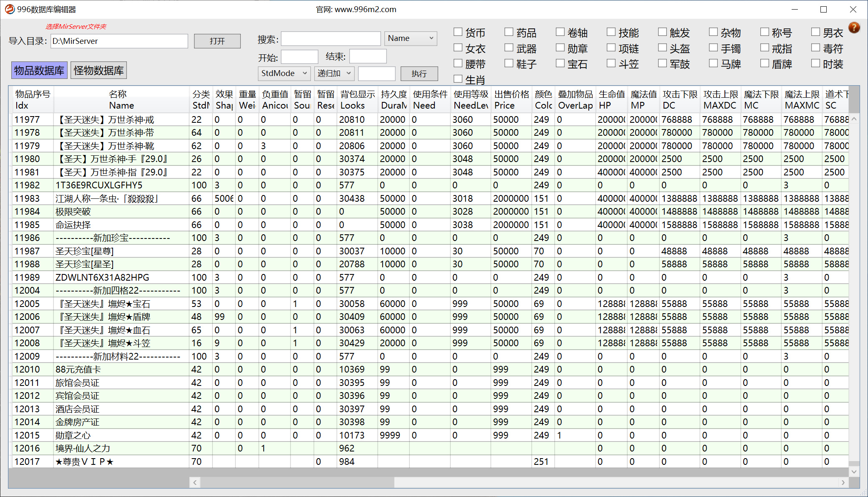Click the 执行 button
This screenshot has height=497, width=868.
point(419,74)
